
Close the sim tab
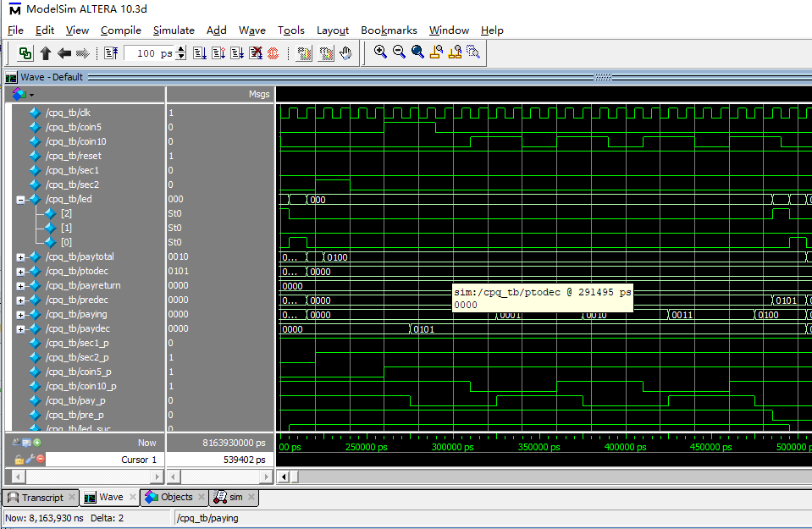[251, 498]
